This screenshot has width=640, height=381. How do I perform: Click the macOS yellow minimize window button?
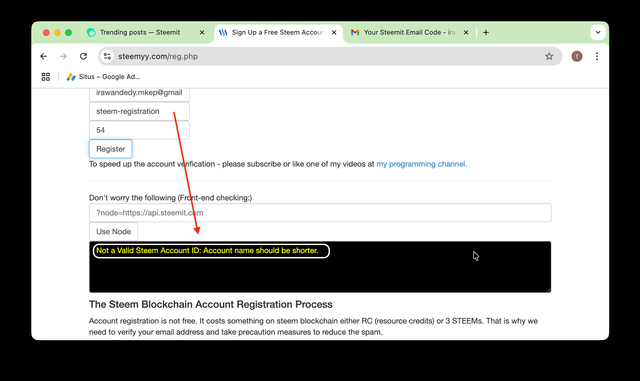coord(58,33)
